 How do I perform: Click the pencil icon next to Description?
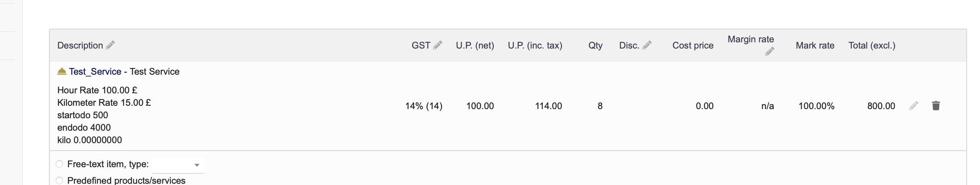tap(110, 45)
